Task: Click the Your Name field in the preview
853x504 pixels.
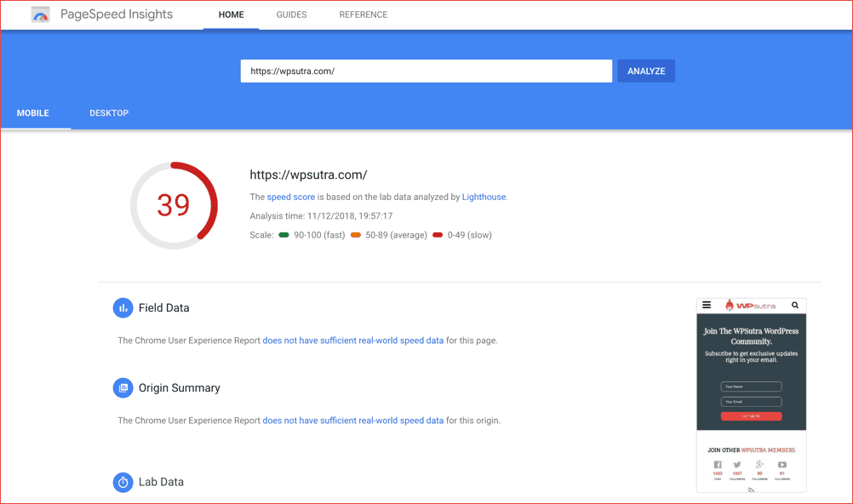Action: pos(752,387)
